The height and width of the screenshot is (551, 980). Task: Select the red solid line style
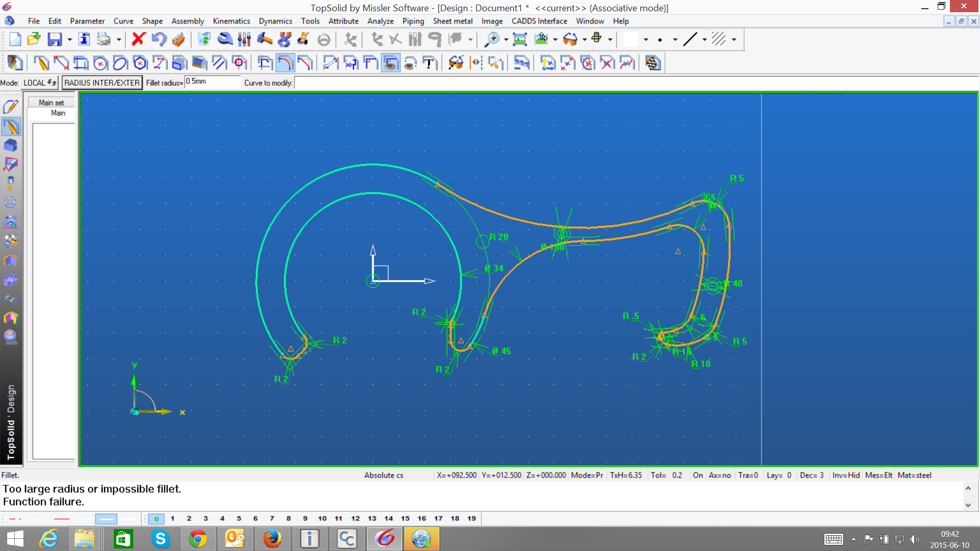62,519
